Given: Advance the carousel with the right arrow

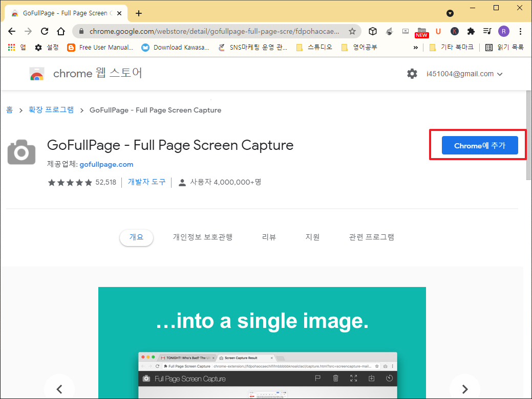Looking at the screenshot, I should [x=464, y=389].
